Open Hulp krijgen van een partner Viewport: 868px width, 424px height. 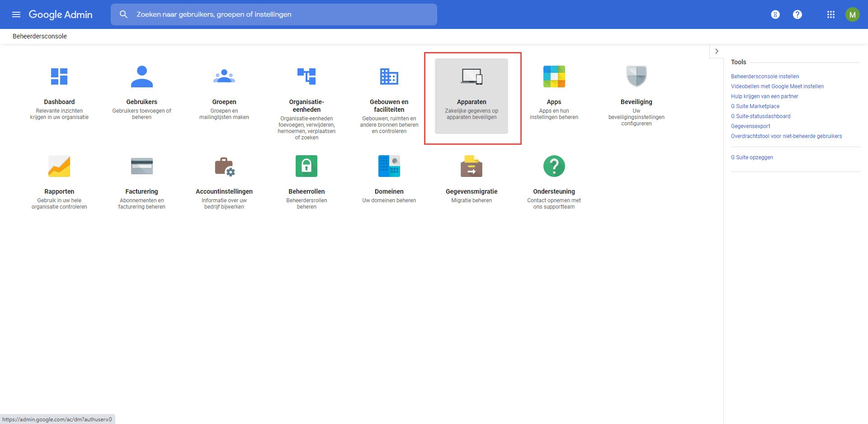[764, 96]
